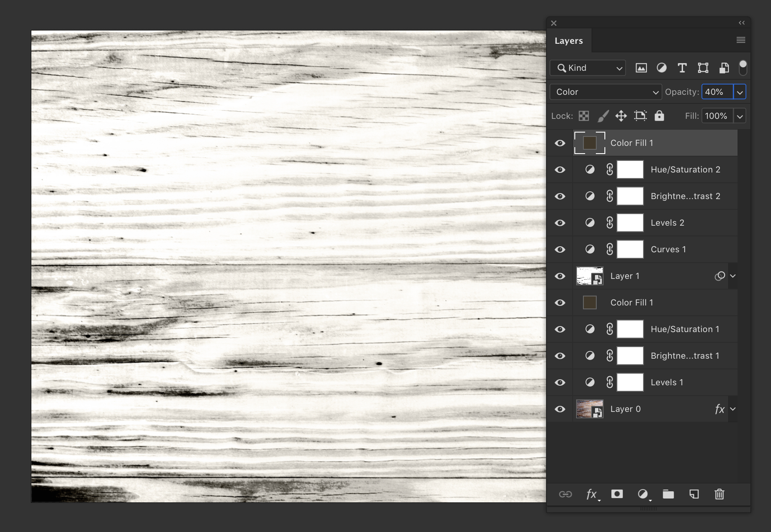Open the Layers panel options menu
Screen dimensions: 771x532
pyautogui.click(x=741, y=40)
